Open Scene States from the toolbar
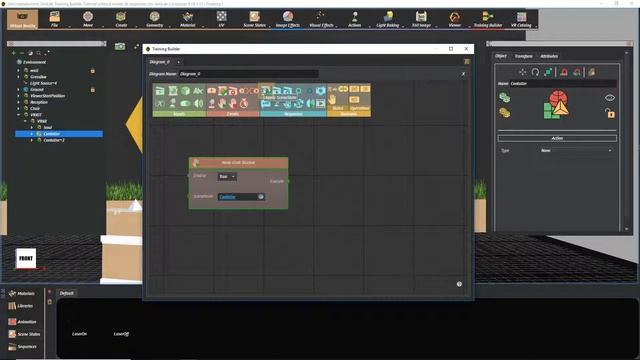The width and height of the screenshot is (640, 360). [254, 19]
